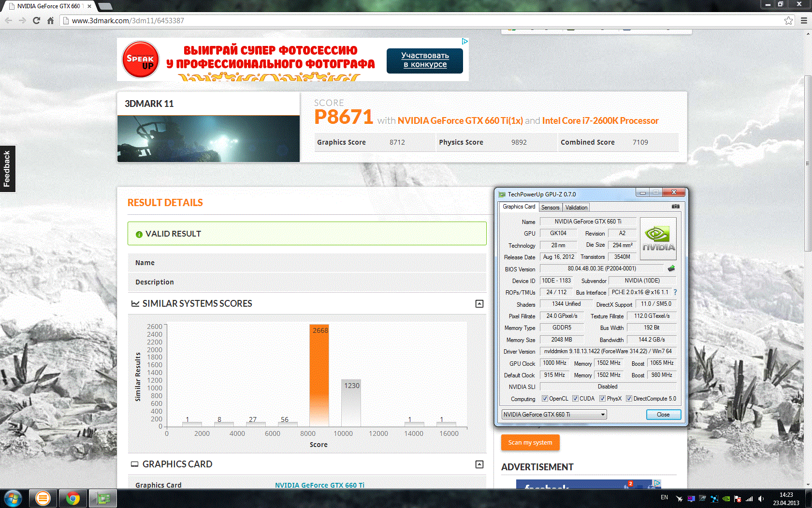
Task: Toggle the PhysX checkbox
Action: 602,399
